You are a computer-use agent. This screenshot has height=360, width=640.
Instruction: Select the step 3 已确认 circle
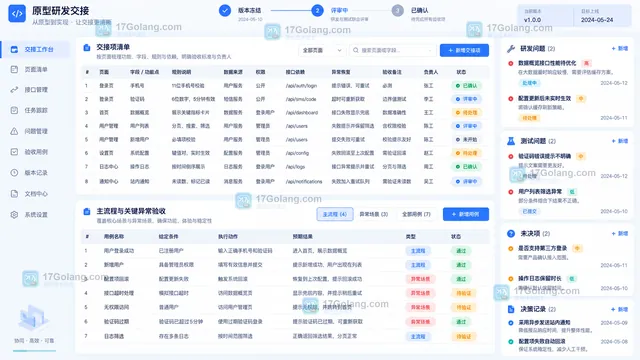pyautogui.click(x=398, y=11)
